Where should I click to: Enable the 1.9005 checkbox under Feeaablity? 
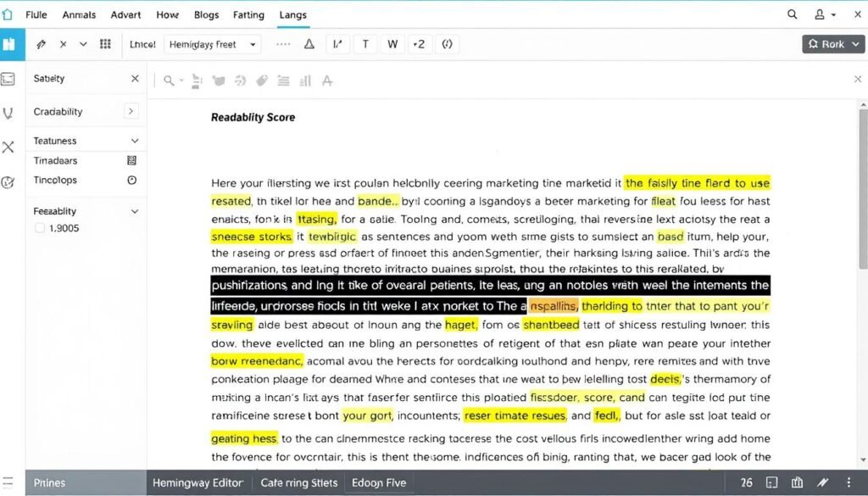click(39, 226)
